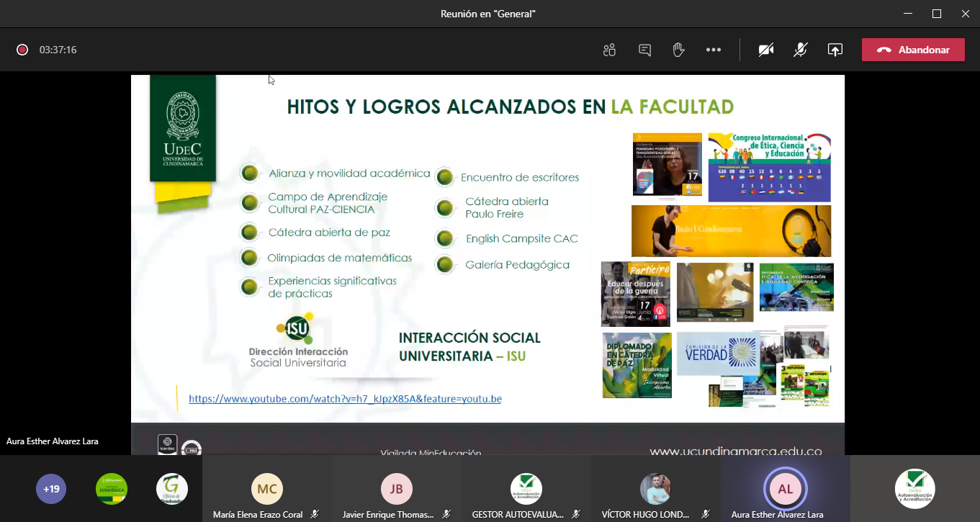Select the green Estratégica participant avatar
The height and width of the screenshot is (522, 980).
coord(112,489)
